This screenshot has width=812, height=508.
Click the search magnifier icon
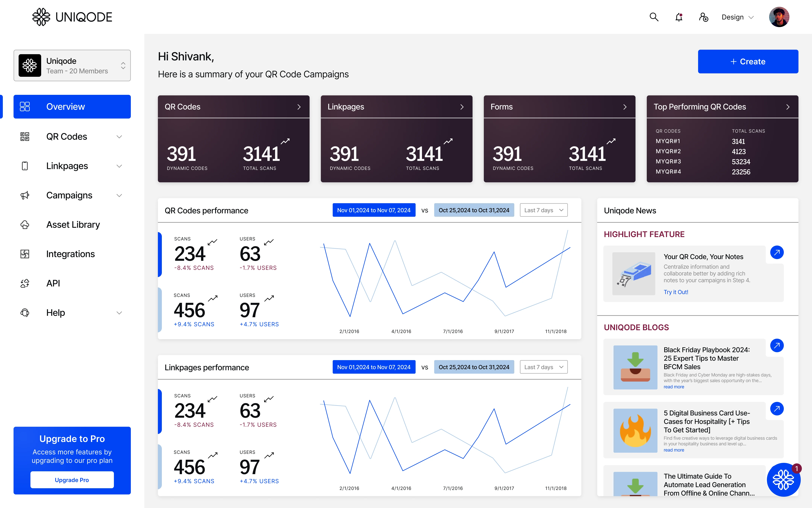pyautogui.click(x=654, y=17)
